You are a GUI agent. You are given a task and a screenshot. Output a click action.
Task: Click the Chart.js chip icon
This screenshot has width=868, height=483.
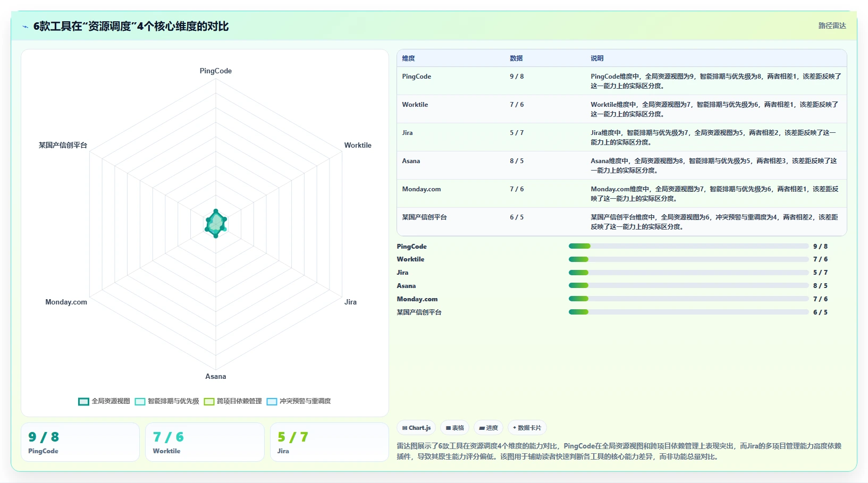point(405,428)
